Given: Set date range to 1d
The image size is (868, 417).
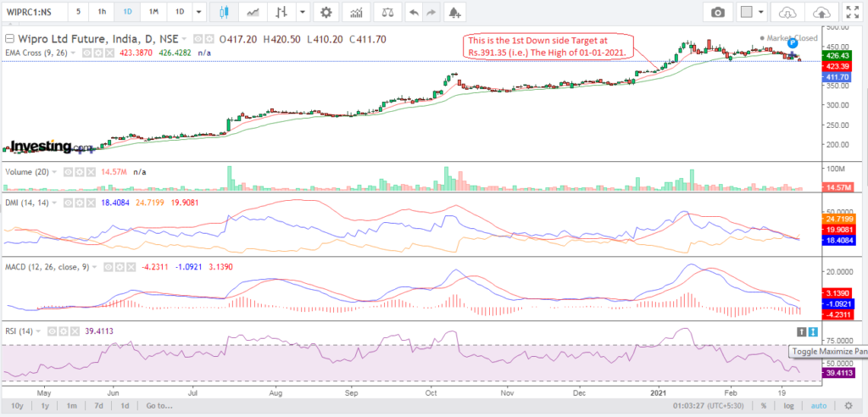Looking at the screenshot, I should coord(125,405).
